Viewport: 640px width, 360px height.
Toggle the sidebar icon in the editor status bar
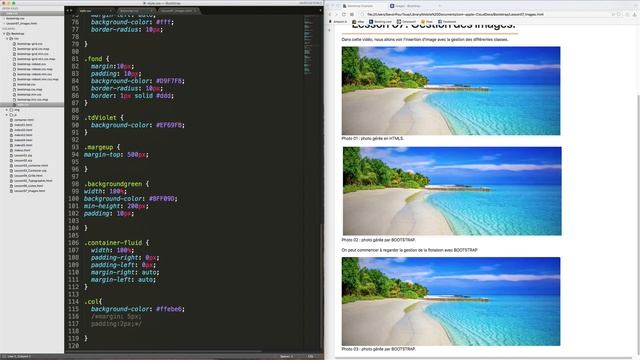click(x=4, y=356)
